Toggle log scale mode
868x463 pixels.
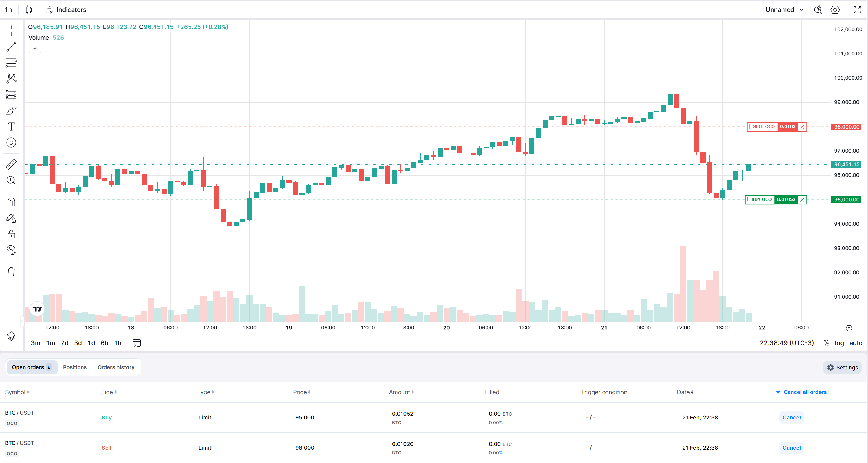(x=839, y=343)
